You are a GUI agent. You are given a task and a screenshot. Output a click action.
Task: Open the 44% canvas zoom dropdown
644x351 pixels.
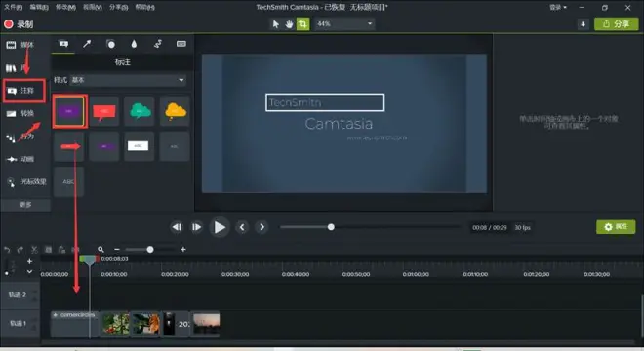pyautogui.click(x=344, y=23)
